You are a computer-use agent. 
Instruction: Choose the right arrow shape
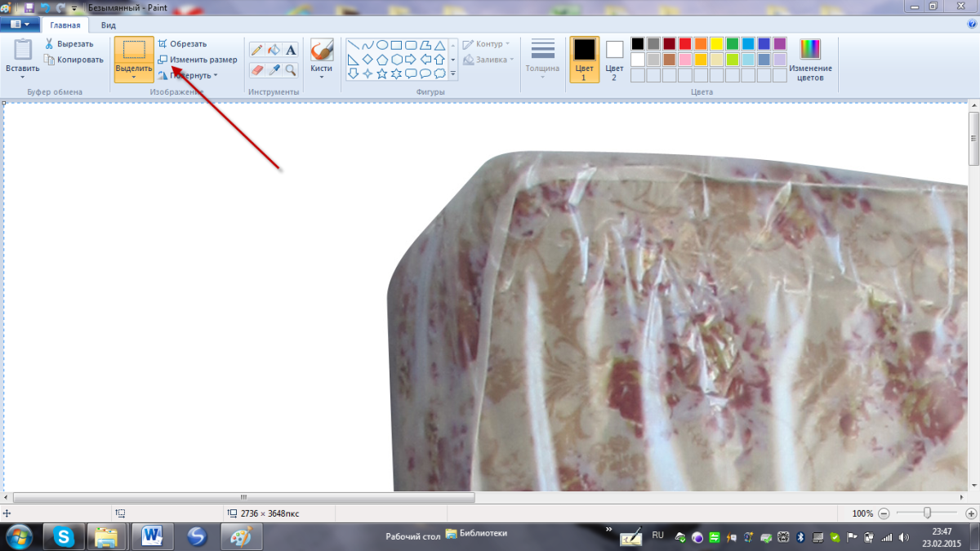[410, 60]
